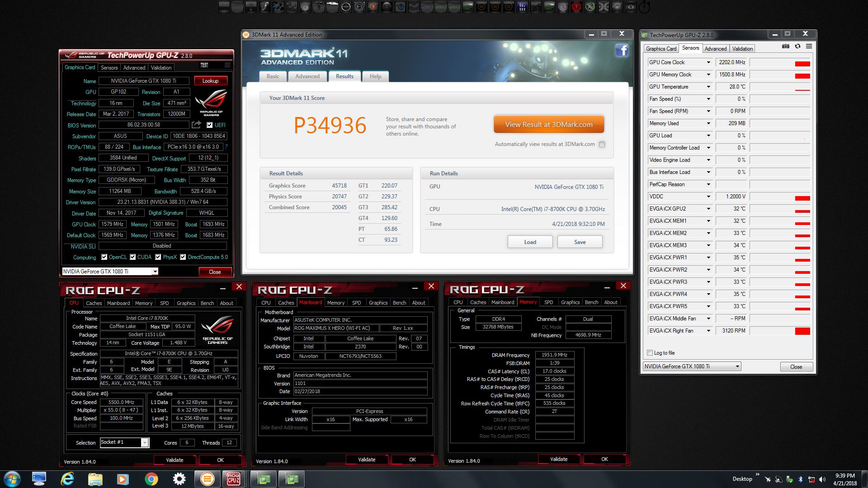The height and width of the screenshot is (488, 868).
Task: Switch to the Advanced tab in 3DMark 11
Action: pos(307,76)
